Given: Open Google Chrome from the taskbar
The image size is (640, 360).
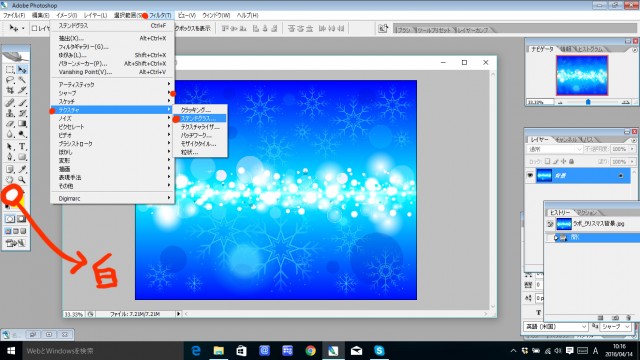Looking at the screenshot, I should click(311, 351).
